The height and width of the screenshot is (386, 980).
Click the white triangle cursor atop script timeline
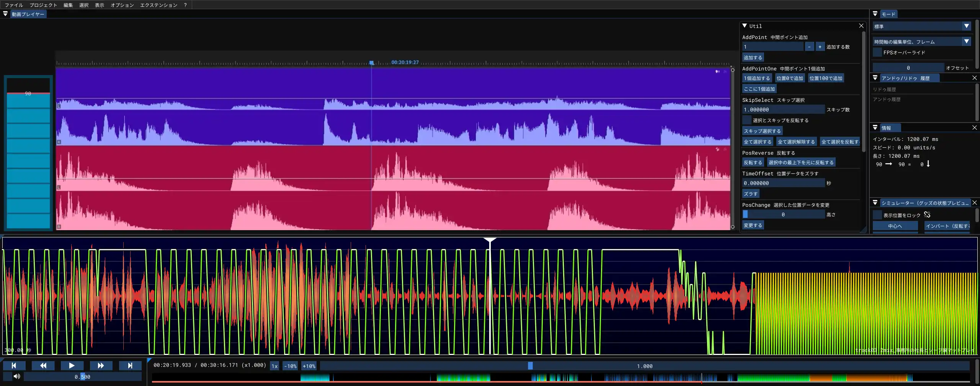[490, 240]
